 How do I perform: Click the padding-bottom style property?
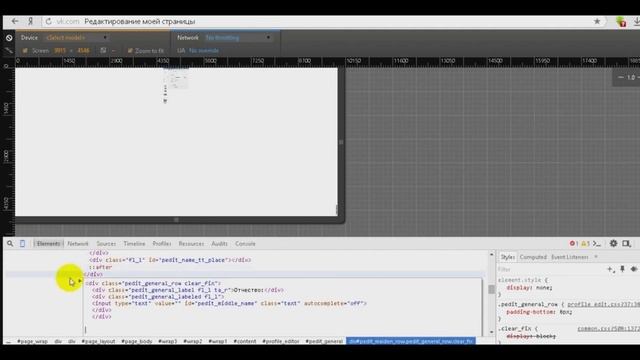point(531,312)
